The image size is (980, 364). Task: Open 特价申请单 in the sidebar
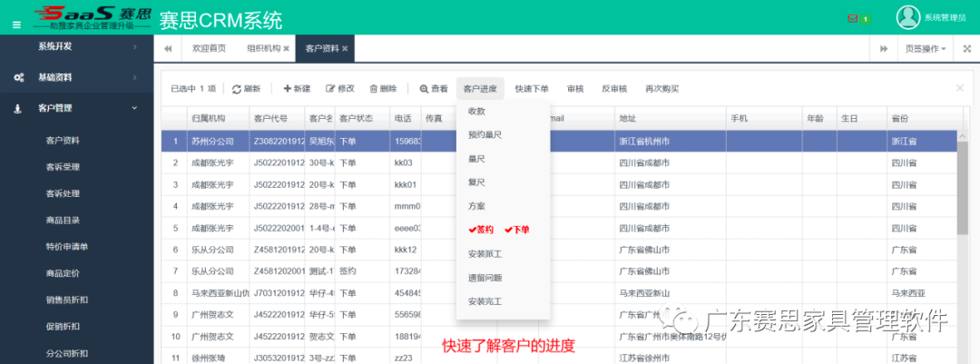pyautogui.click(x=67, y=246)
